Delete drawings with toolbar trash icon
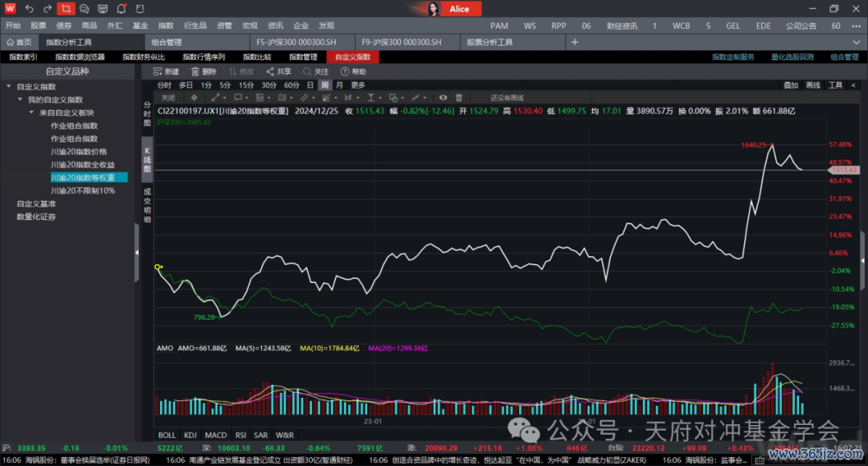868x466 pixels. [x=459, y=97]
